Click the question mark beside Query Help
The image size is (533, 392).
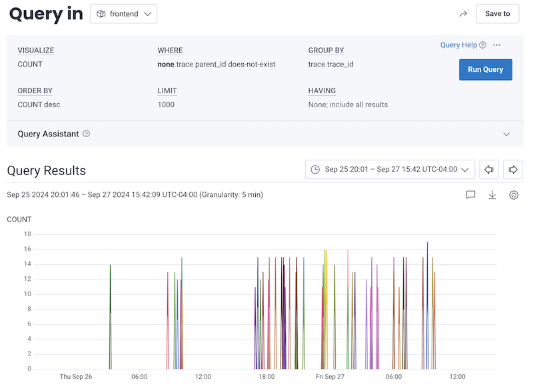tap(482, 45)
